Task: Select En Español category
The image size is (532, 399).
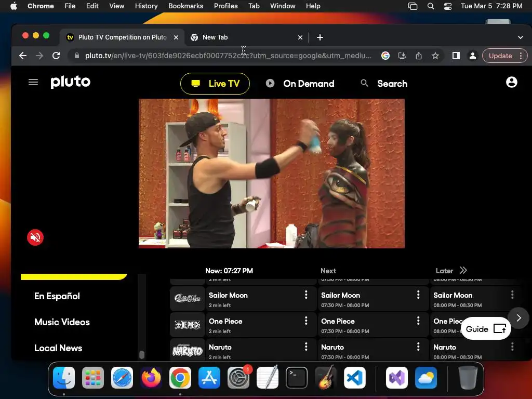Action: [x=57, y=296]
